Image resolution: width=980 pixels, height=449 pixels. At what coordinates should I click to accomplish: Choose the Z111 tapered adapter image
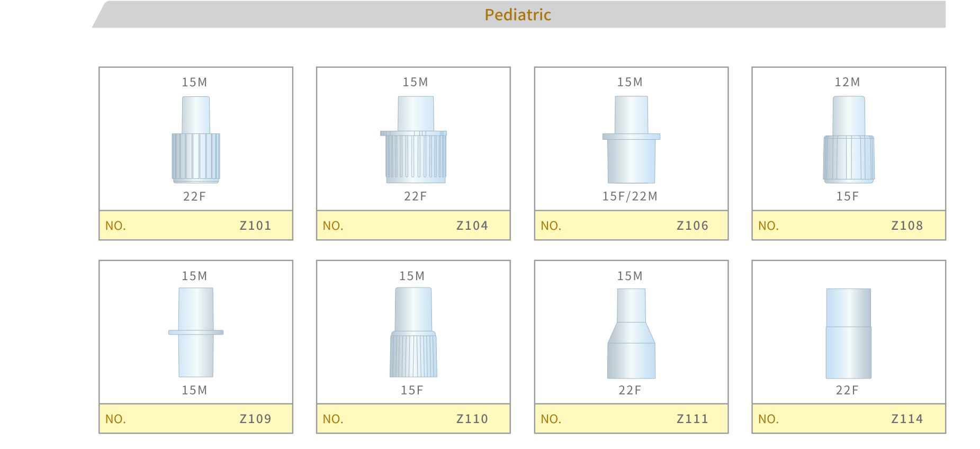[631, 334]
